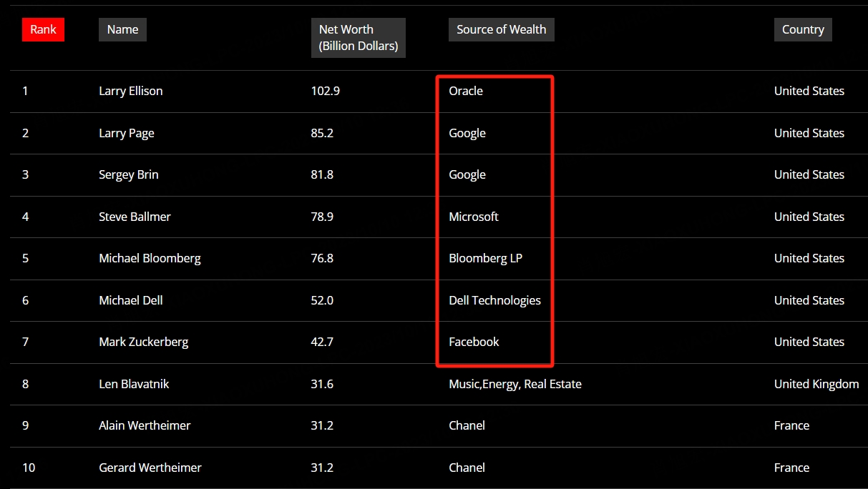Click United States in Larry Page's row
The image size is (868, 489).
tap(809, 133)
